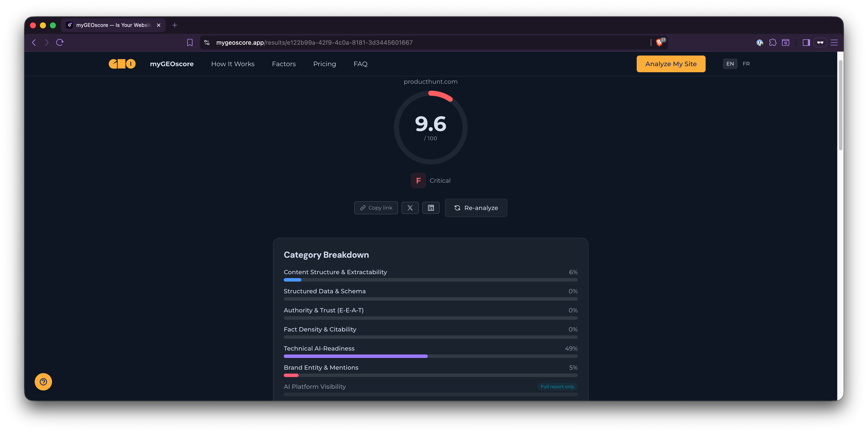Re-analyze producthunt.com with the Re-analyze button
Image resolution: width=868 pixels, height=433 pixels.
pyautogui.click(x=476, y=208)
